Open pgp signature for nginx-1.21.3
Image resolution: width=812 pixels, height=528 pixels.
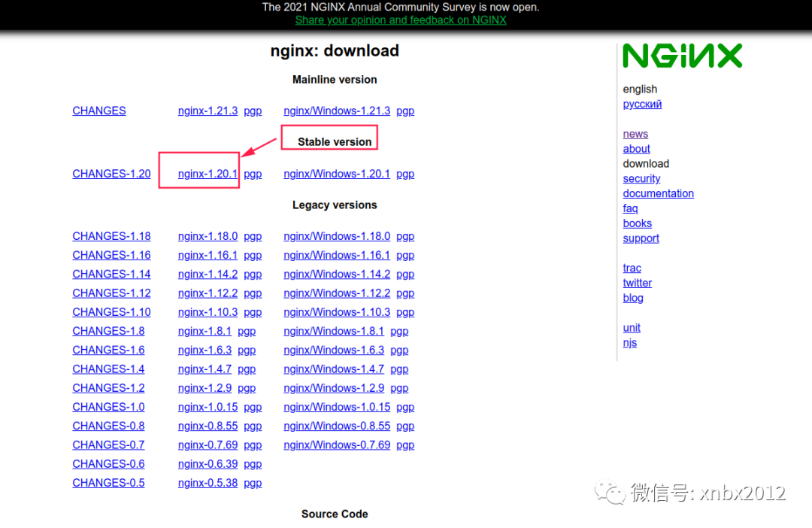253,111
